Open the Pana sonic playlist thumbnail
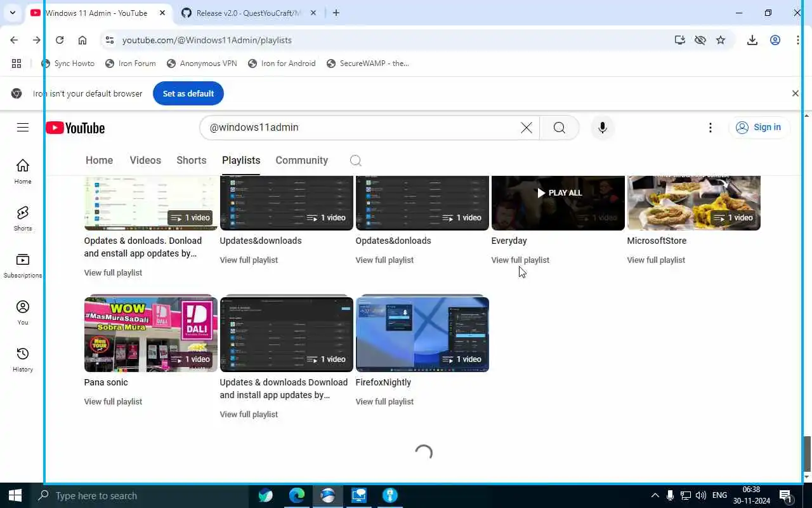 151,333
